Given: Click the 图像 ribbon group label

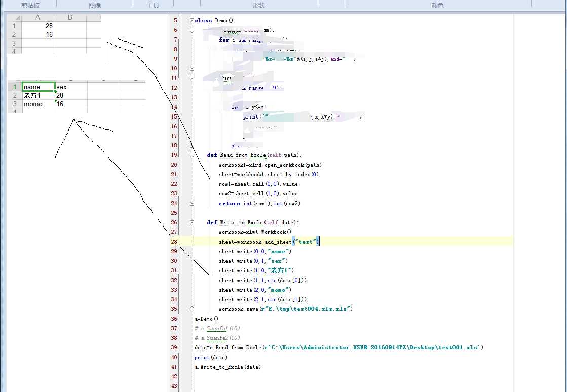Looking at the screenshot, I should (95, 6).
